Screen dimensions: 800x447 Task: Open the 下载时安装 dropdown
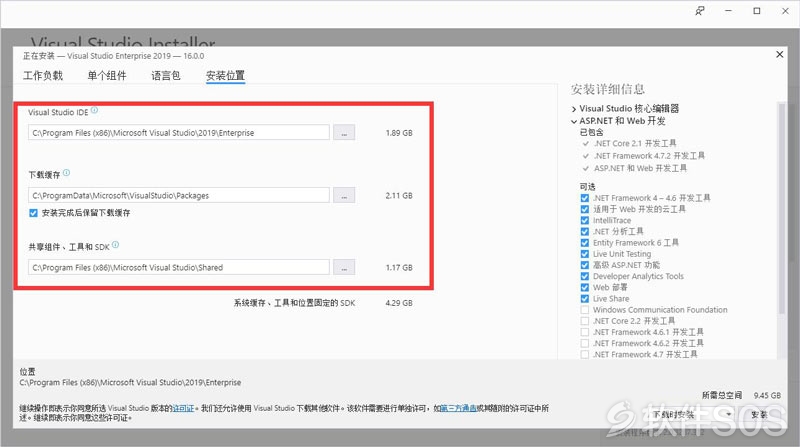click(729, 414)
